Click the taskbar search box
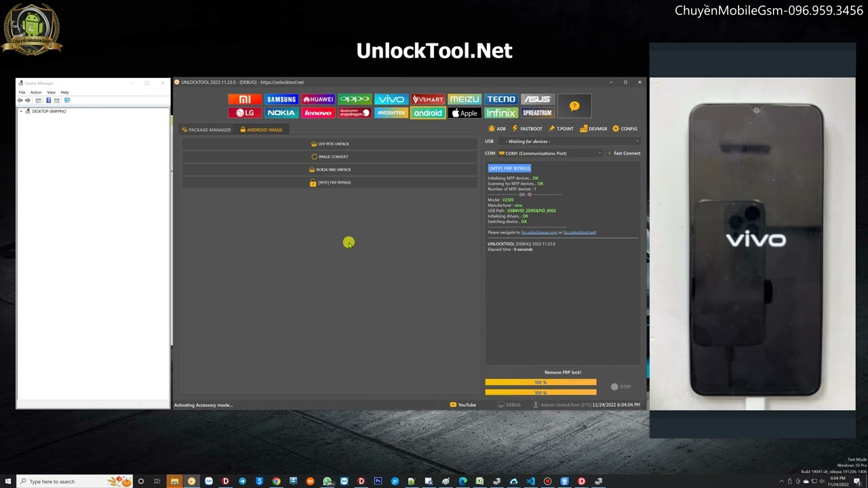Image resolution: width=868 pixels, height=488 pixels. pyautogui.click(x=74, y=481)
